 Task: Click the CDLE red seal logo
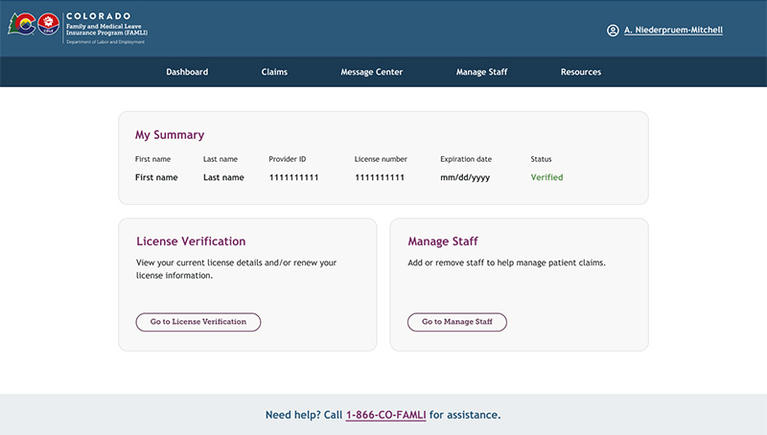(48, 23)
